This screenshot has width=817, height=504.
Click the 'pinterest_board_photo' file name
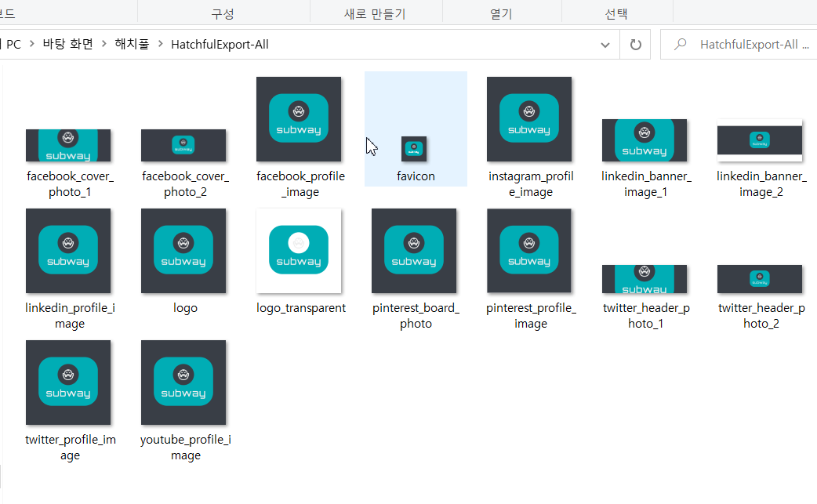pos(416,316)
